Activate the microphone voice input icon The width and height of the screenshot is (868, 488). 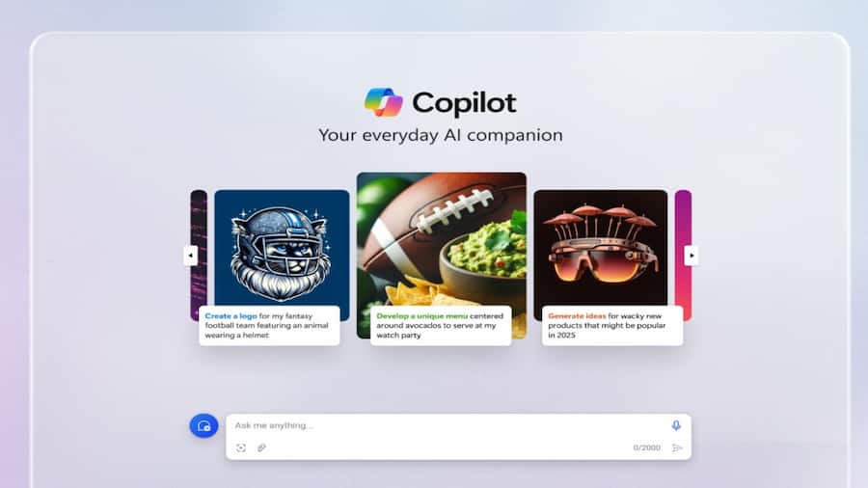(676, 425)
